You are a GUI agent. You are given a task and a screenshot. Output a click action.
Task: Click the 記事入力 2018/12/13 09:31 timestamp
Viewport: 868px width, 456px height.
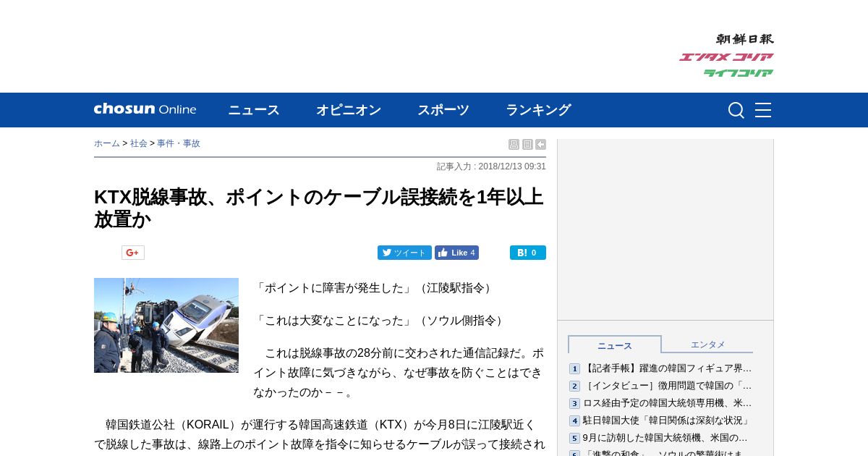coord(491,166)
